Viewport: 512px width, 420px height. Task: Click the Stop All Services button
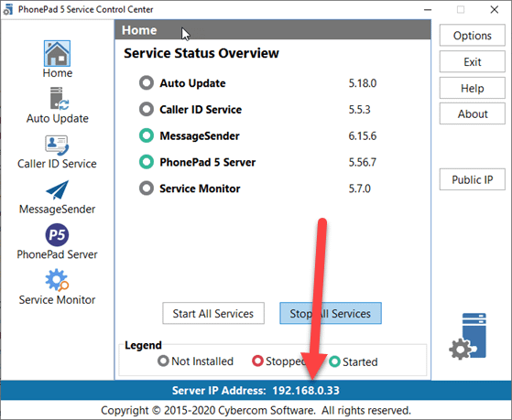[331, 313]
